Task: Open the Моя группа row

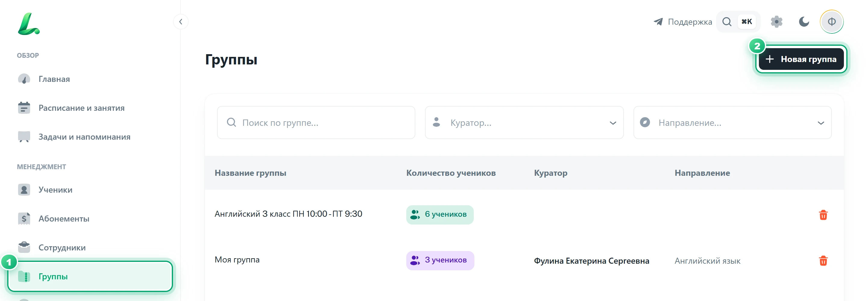Action: [237, 260]
